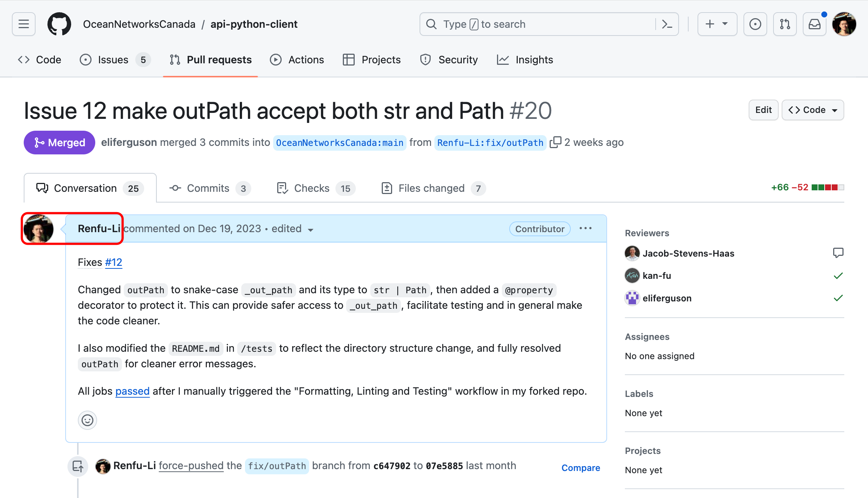Expand the Code dropdown button

click(x=812, y=110)
